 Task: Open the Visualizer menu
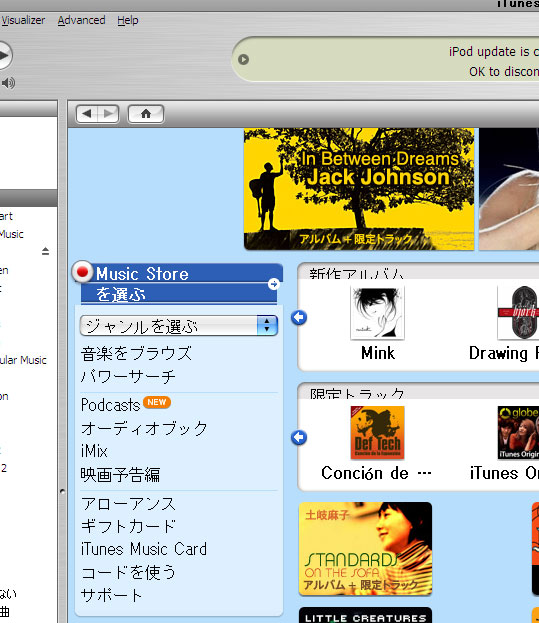point(23,20)
